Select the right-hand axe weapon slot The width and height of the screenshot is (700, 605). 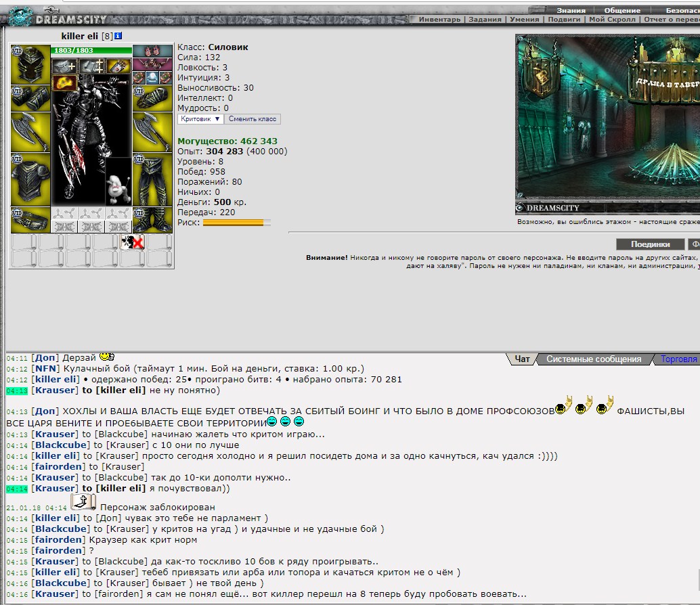[x=152, y=132]
